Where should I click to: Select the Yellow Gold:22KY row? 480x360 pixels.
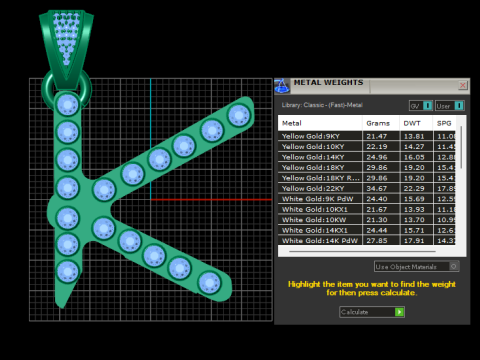pyautogui.click(x=367, y=188)
